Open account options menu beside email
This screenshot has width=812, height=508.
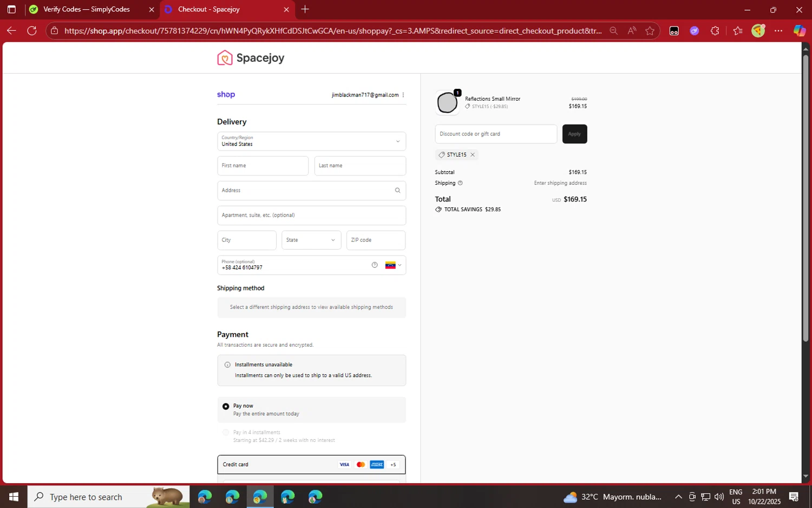pos(403,95)
